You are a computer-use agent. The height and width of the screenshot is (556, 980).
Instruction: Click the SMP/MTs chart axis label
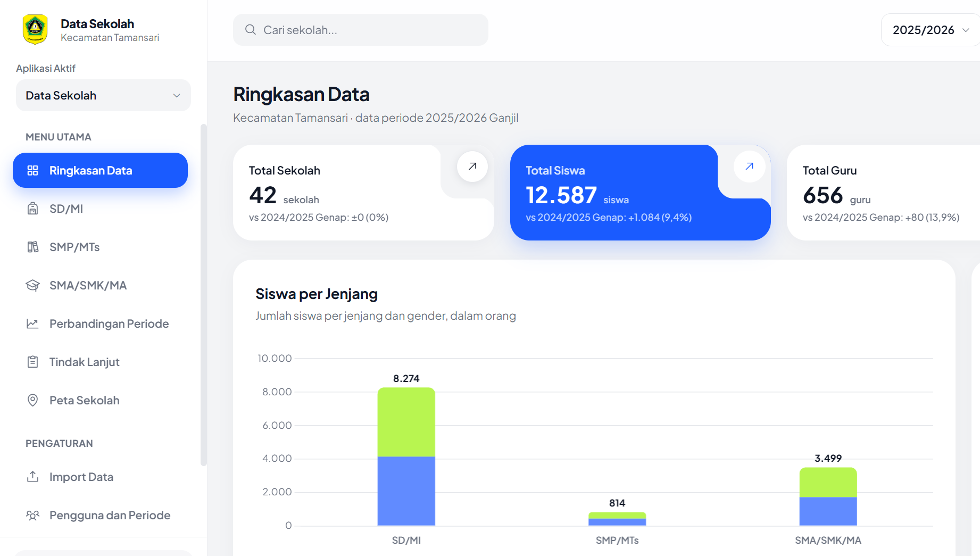point(617,540)
